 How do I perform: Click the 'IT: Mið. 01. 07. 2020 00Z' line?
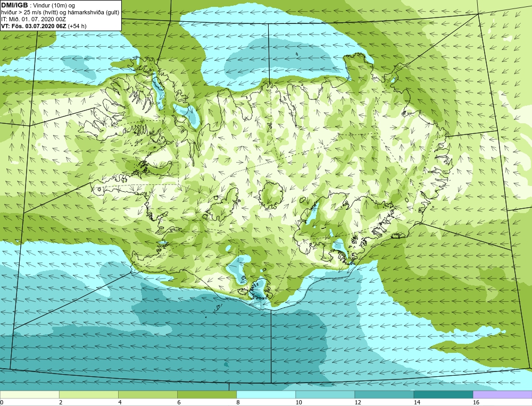coord(34,19)
